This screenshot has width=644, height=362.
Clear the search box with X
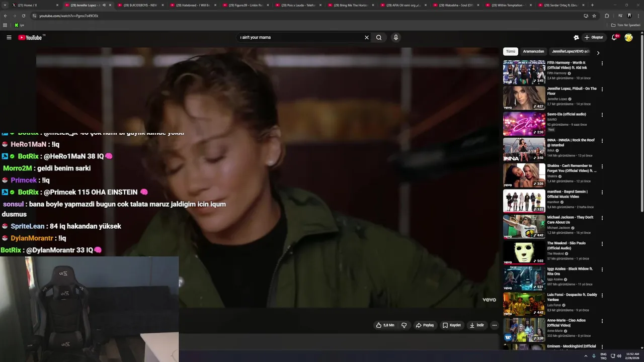point(367,37)
